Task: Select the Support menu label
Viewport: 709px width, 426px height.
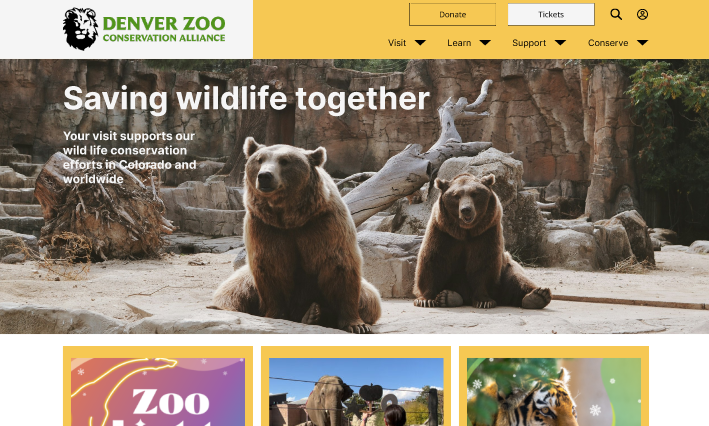Action: (x=529, y=43)
